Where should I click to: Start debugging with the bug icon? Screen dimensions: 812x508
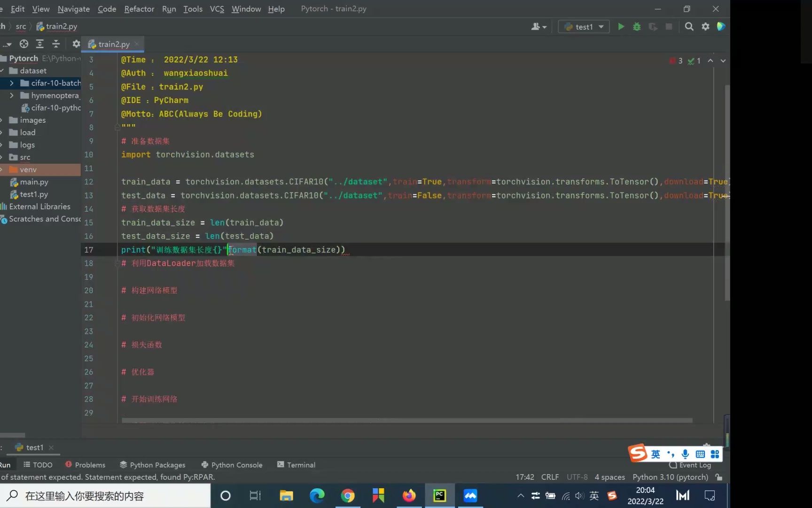[637, 27]
